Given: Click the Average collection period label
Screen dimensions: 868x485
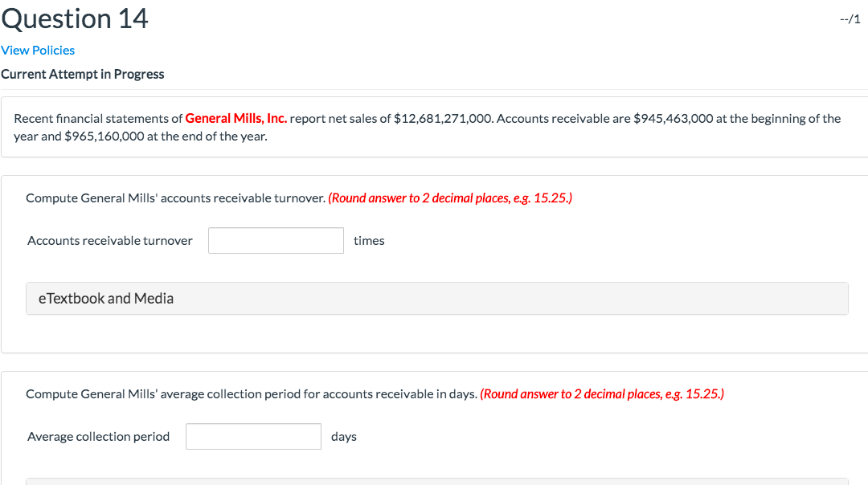Looking at the screenshot, I should pos(98,436).
